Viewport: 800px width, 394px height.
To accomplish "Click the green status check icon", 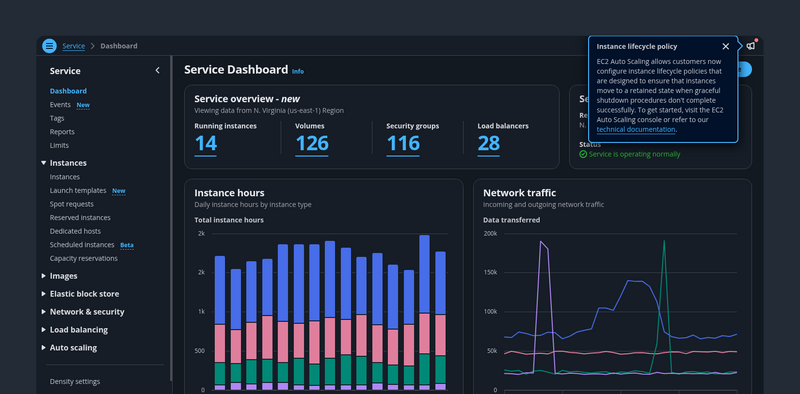I will point(583,154).
